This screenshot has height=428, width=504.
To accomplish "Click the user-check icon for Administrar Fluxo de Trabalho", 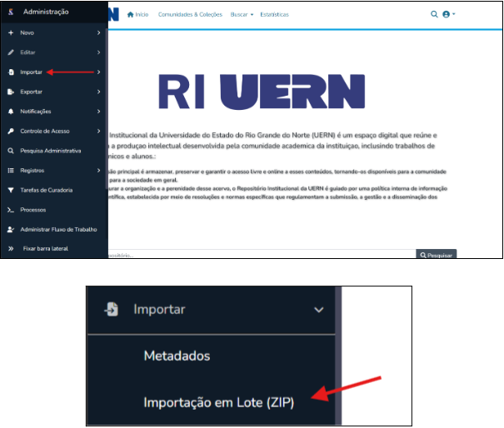I will tap(11, 230).
